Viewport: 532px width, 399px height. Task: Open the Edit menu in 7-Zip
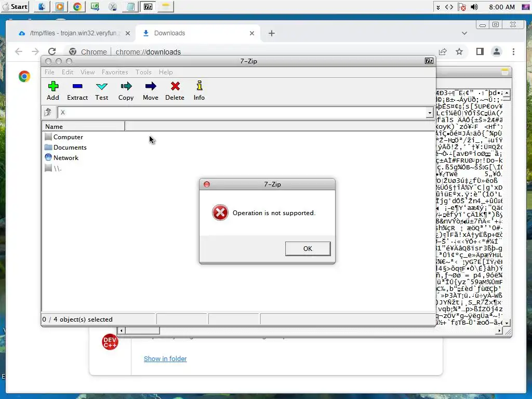[x=68, y=72]
